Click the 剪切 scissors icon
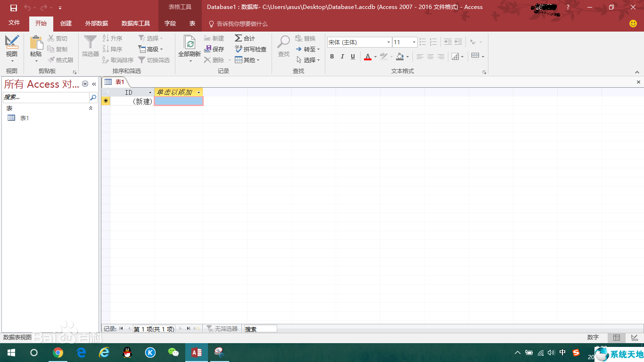This screenshot has width=644, height=362. (51, 38)
